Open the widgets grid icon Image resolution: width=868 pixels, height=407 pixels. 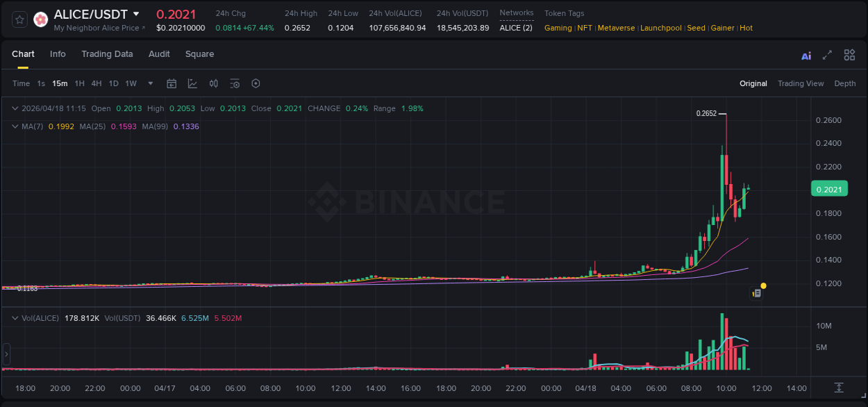[849, 54]
